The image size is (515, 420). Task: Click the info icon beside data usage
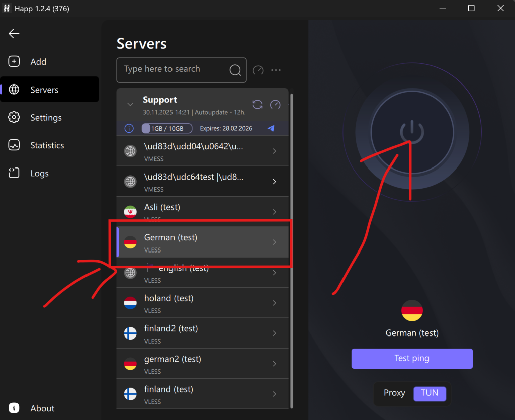tap(129, 128)
